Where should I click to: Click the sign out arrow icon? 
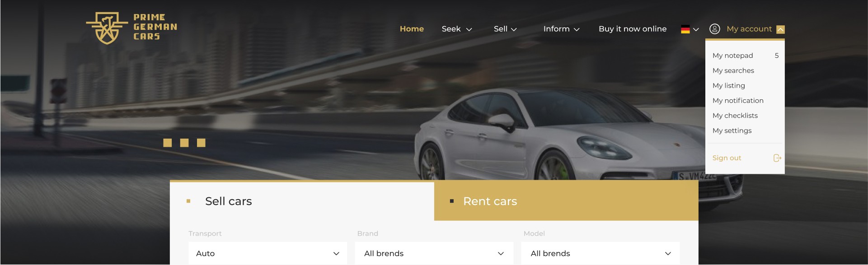777,158
